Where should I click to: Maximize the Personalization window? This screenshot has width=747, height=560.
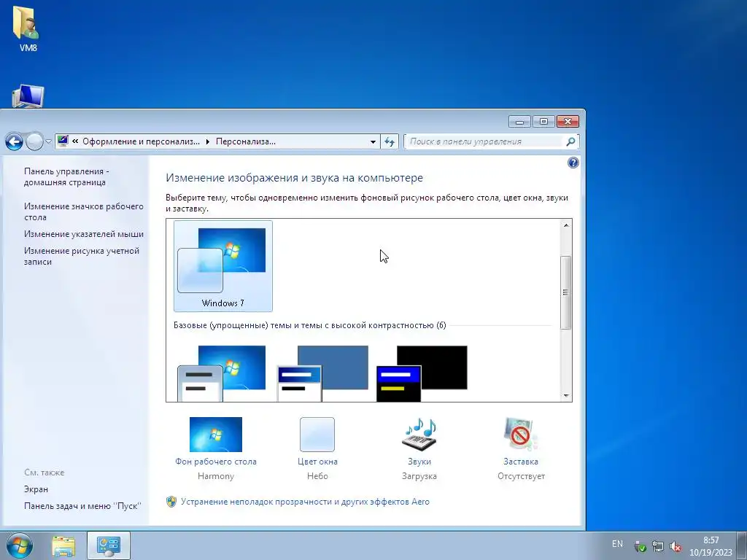[543, 122]
